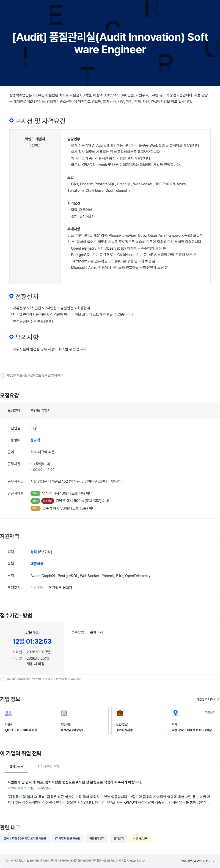Click 지도보기 in the 위치 company card
This screenshot has width=220, height=868.
[210, 712]
